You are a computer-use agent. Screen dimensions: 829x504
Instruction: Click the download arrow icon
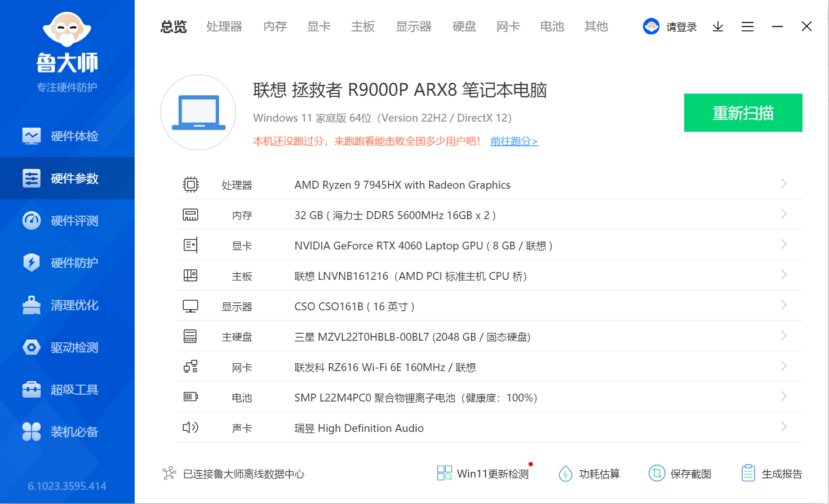coord(718,26)
